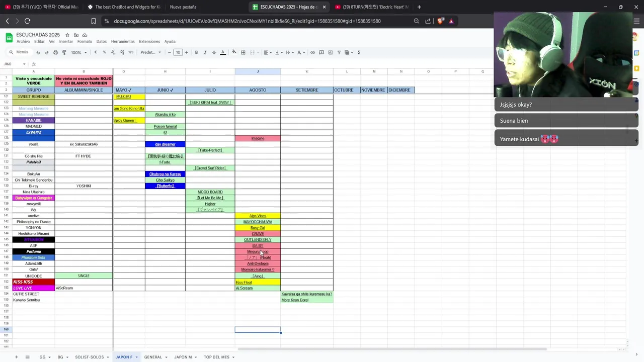Screen dimensions: 644x362
Task: Format as percent
Action: pyautogui.click(x=104, y=52)
